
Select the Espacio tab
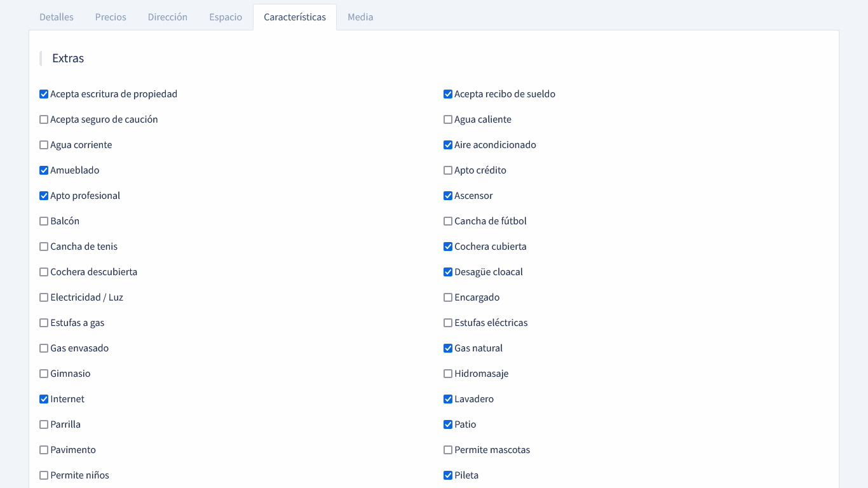click(x=226, y=17)
